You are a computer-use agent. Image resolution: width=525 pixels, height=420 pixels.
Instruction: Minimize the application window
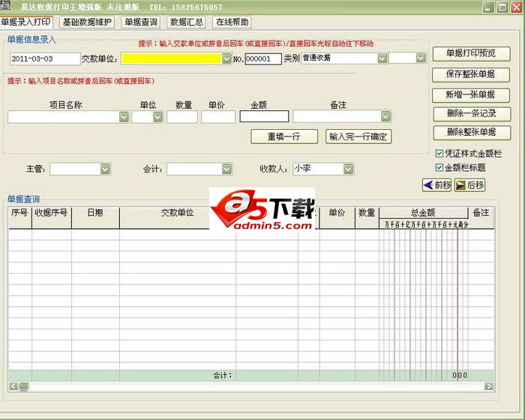(x=488, y=7)
